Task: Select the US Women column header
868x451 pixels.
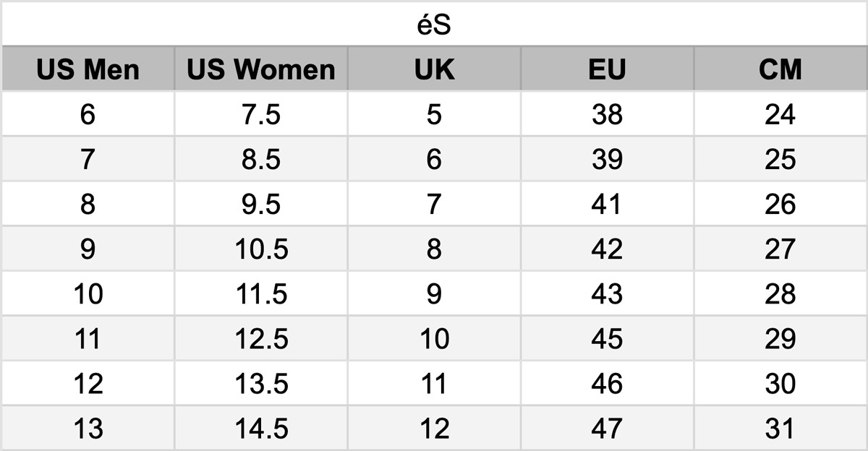Action: 261,69
